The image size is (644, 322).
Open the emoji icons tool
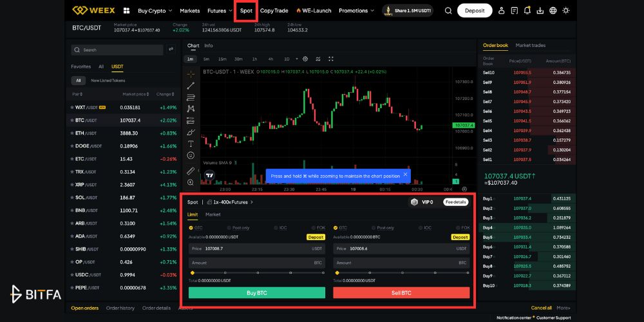point(191,155)
